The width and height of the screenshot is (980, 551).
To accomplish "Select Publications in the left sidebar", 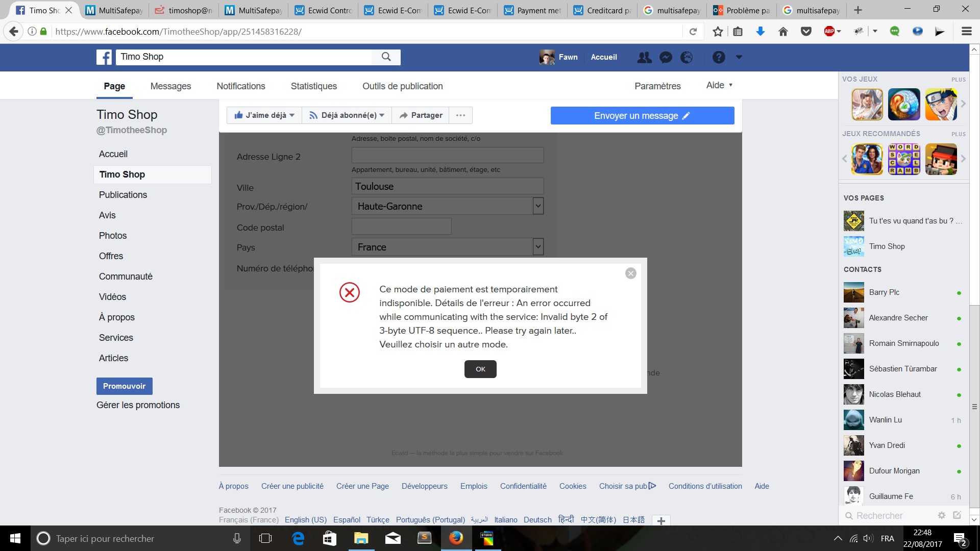I will tap(123, 195).
